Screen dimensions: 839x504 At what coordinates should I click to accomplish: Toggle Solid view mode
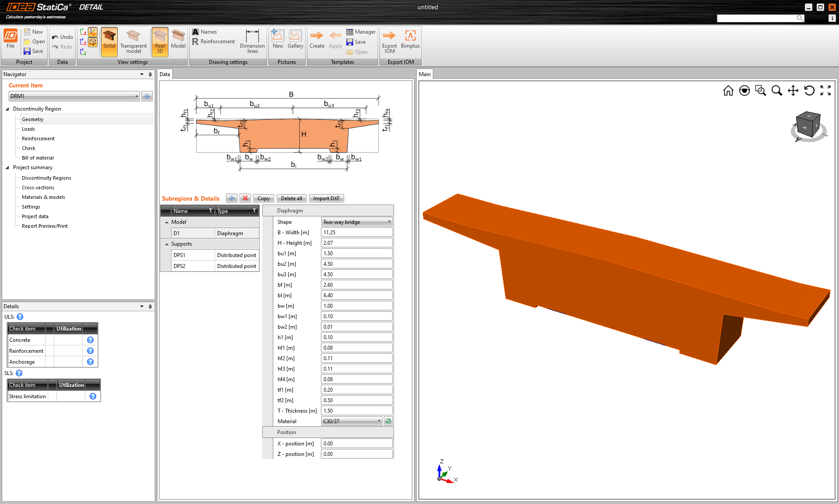(109, 41)
